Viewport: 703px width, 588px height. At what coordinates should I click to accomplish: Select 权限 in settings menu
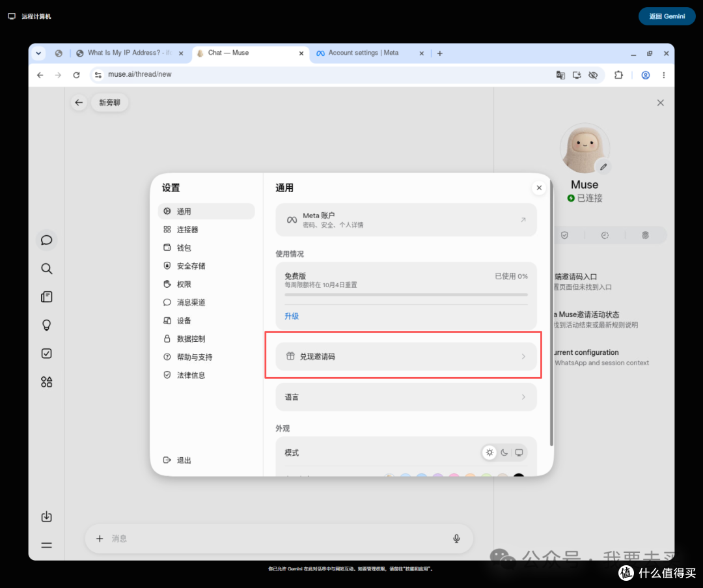(x=206, y=284)
